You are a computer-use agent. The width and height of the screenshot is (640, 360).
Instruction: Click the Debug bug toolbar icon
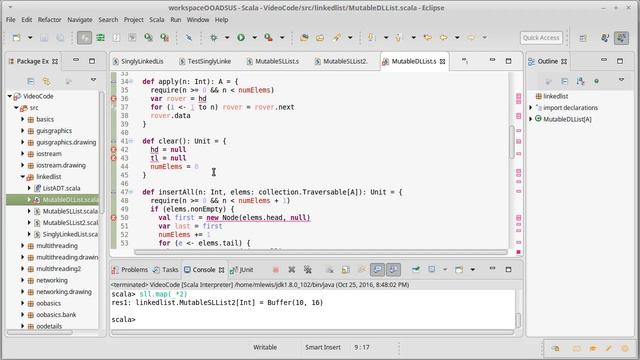pos(213,38)
